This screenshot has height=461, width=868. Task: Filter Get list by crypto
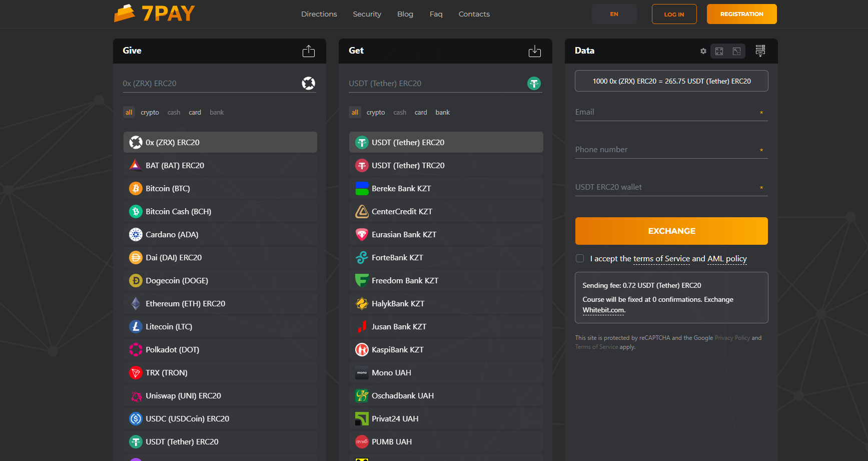pos(376,112)
